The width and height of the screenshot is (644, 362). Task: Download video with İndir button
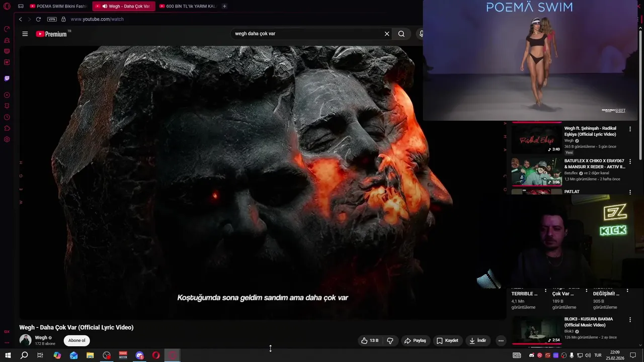tap(477, 340)
